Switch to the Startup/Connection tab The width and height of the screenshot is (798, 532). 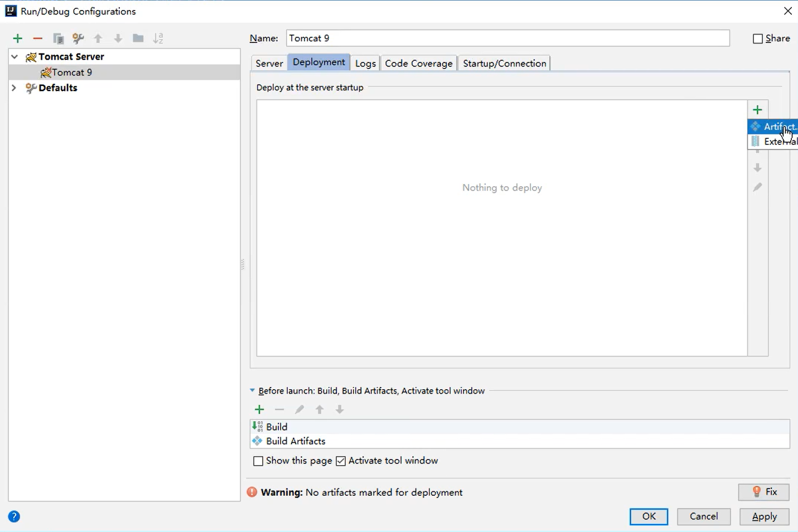point(505,64)
